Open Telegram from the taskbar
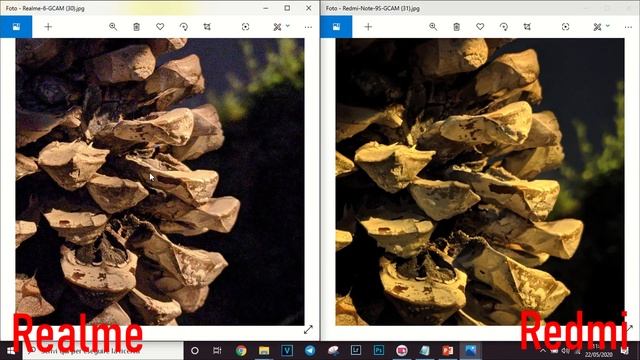 pos(310,351)
